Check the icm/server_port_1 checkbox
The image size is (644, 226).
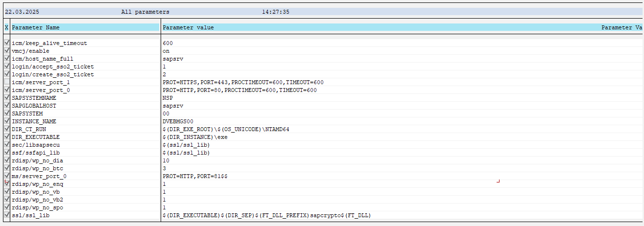click(x=7, y=82)
